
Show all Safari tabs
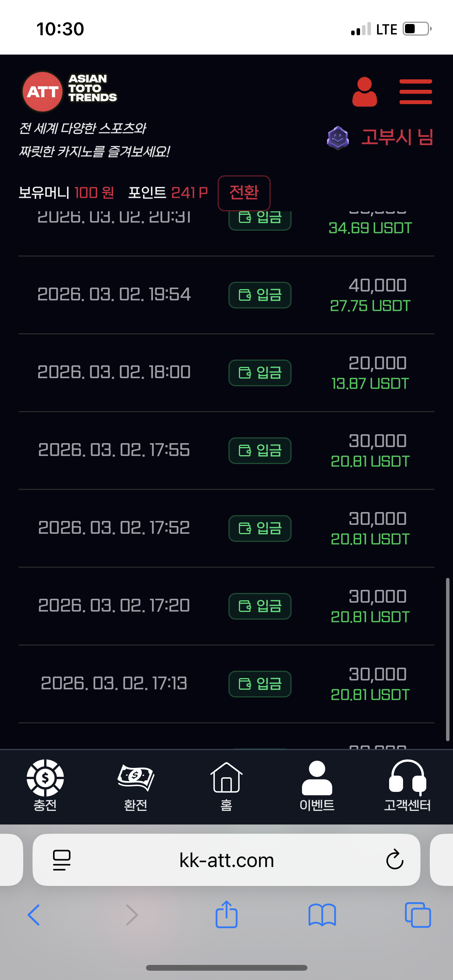tap(417, 915)
